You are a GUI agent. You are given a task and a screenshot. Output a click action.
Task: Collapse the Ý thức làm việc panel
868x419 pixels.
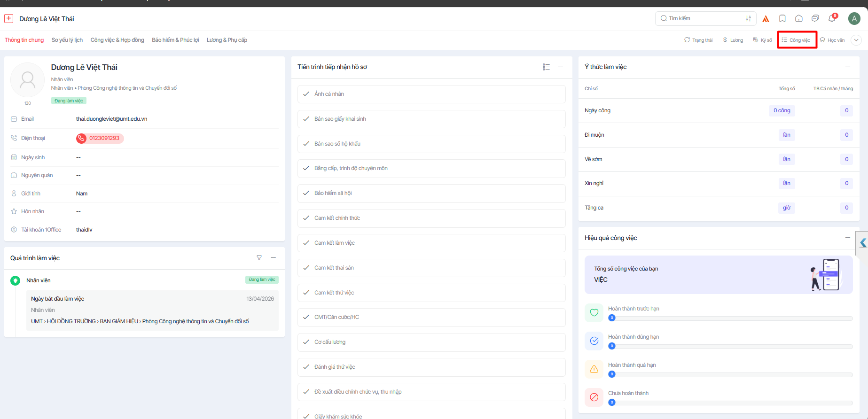pyautogui.click(x=848, y=67)
